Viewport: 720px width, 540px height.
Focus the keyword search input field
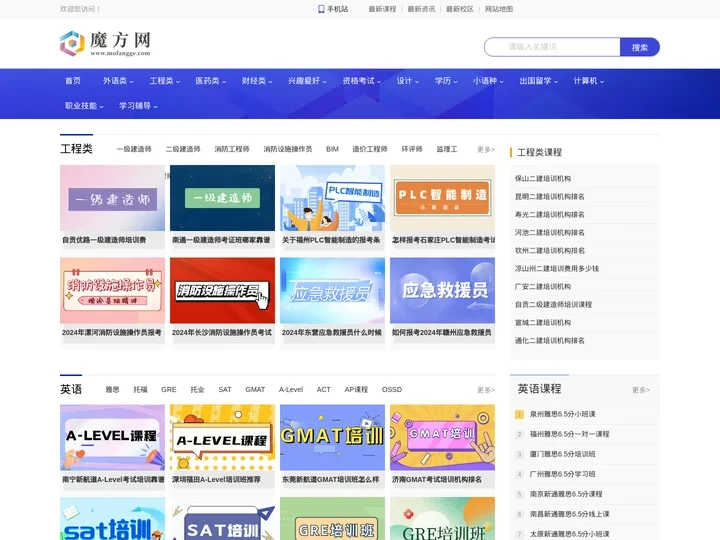coord(552,47)
